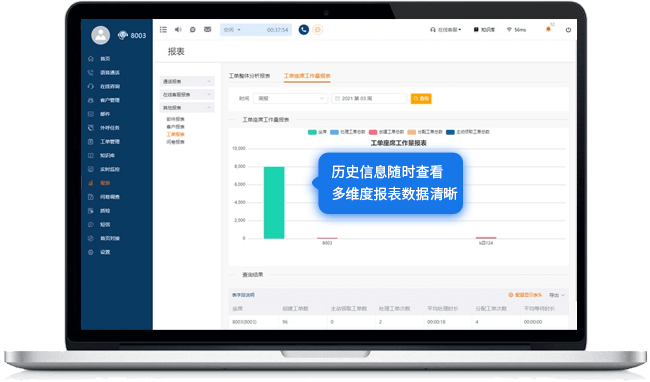Switch to 工单整体分析报表 tab
Screen dimensions: 650x382
tap(250, 76)
